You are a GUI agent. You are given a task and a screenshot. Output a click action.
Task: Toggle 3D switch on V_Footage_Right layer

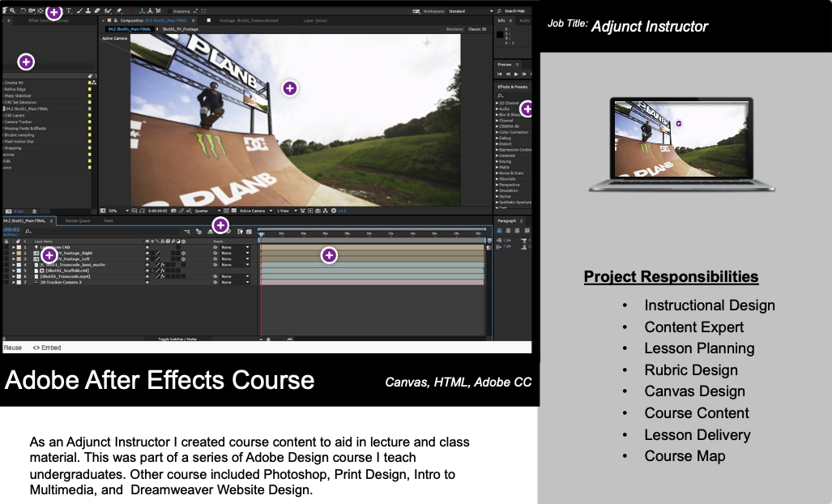[183, 253]
